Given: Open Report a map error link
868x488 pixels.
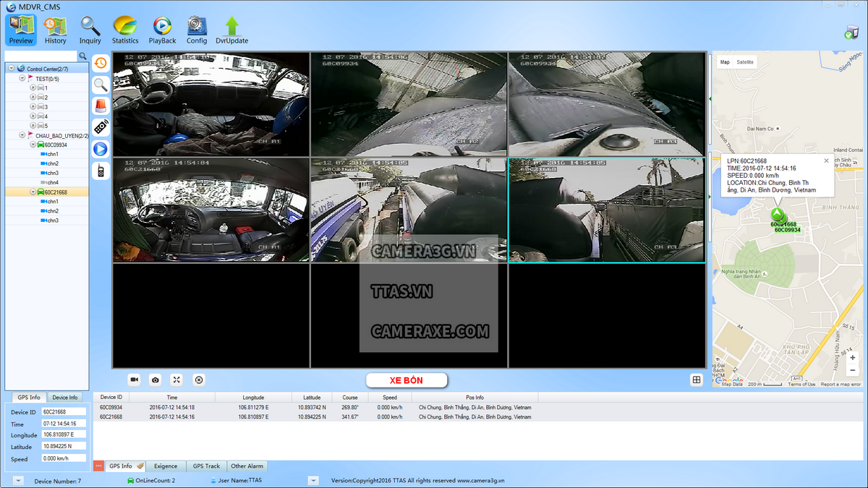Looking at the screenshot, I should (x=841, y=385).
